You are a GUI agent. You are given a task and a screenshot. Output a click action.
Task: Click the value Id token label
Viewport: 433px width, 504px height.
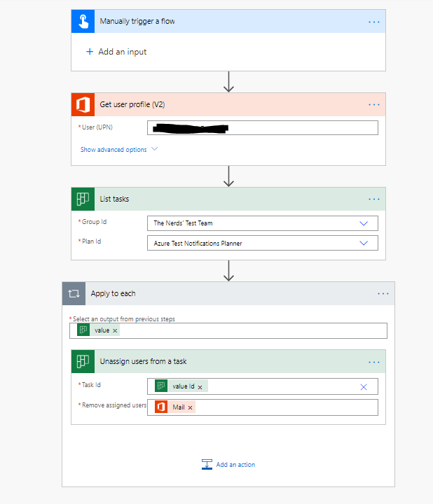click(184, 386)
